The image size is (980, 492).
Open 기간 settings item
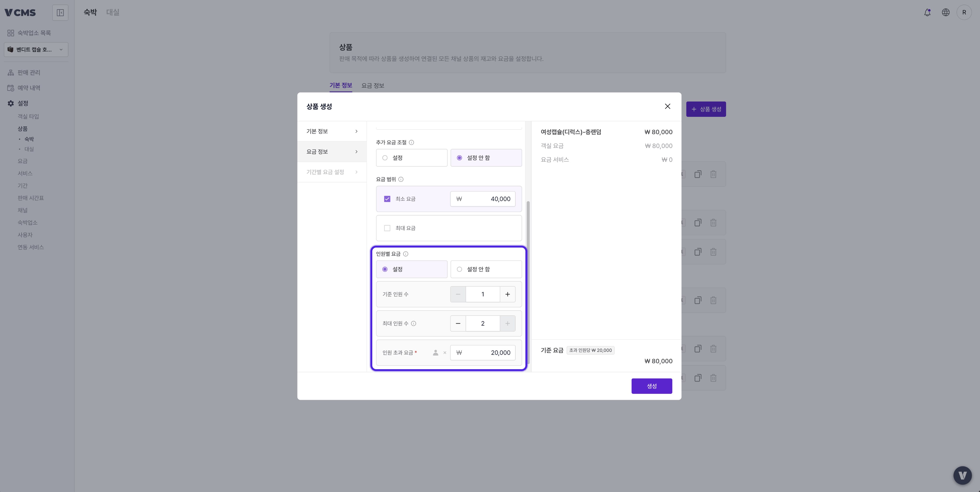(x=22, y=186)
